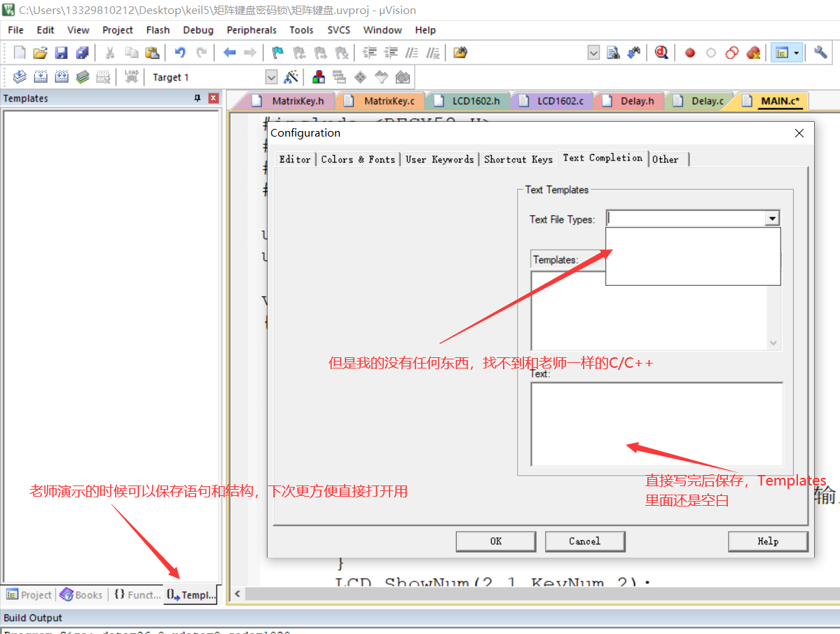Undo the last edit
Viewport: 840px width, 634px height.
(180, 53)
